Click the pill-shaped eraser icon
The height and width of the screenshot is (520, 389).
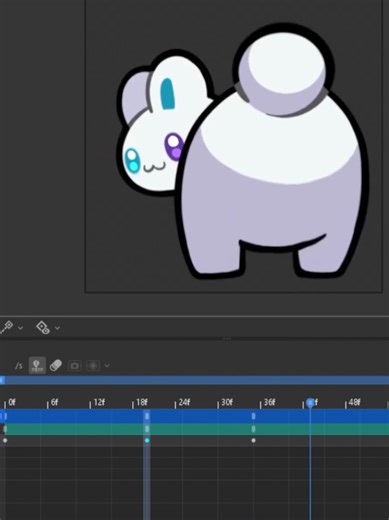point(56,365)
